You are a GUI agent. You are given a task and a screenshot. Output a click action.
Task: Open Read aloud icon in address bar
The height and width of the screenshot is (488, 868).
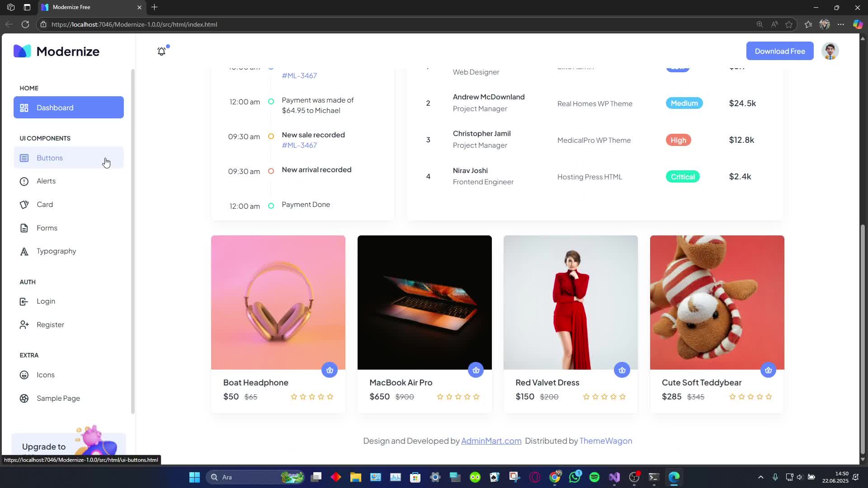pos(774,24)
